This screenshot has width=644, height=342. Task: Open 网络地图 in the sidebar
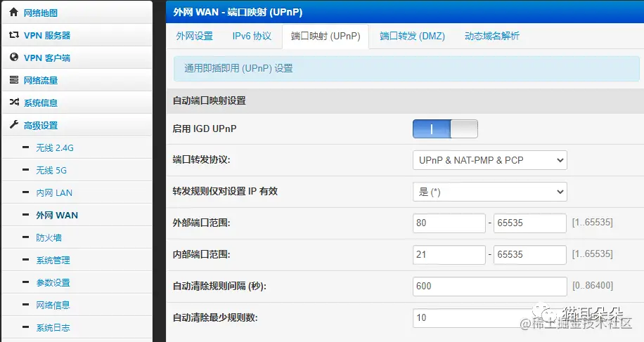41,13
